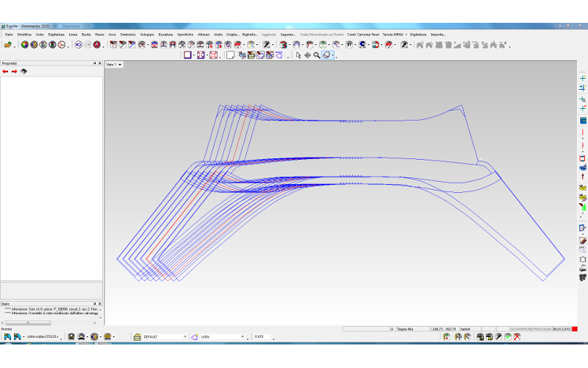Viewport: 588px width, 368px height.
Task: Click the red left arrow in Proprietà
Action: (5, 71)
